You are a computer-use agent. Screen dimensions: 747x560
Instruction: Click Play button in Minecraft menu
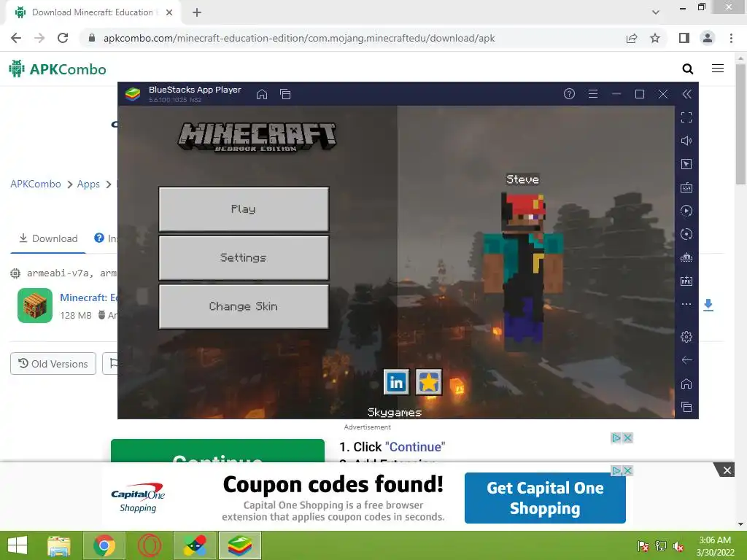pos(244,209)
